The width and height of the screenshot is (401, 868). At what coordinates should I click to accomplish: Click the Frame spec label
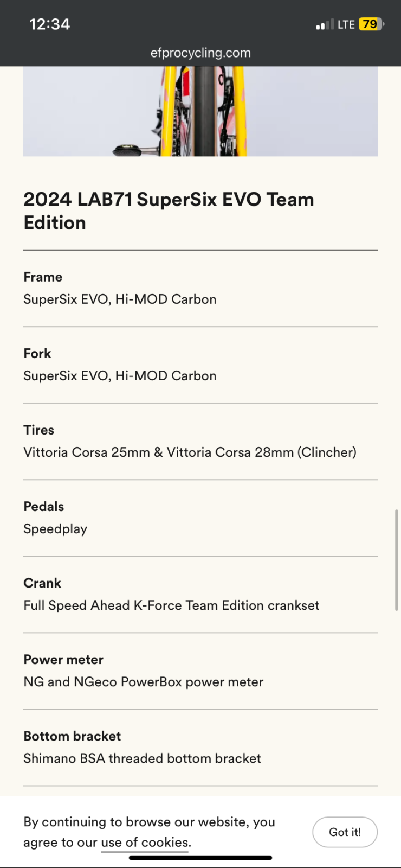coord(43,277)
